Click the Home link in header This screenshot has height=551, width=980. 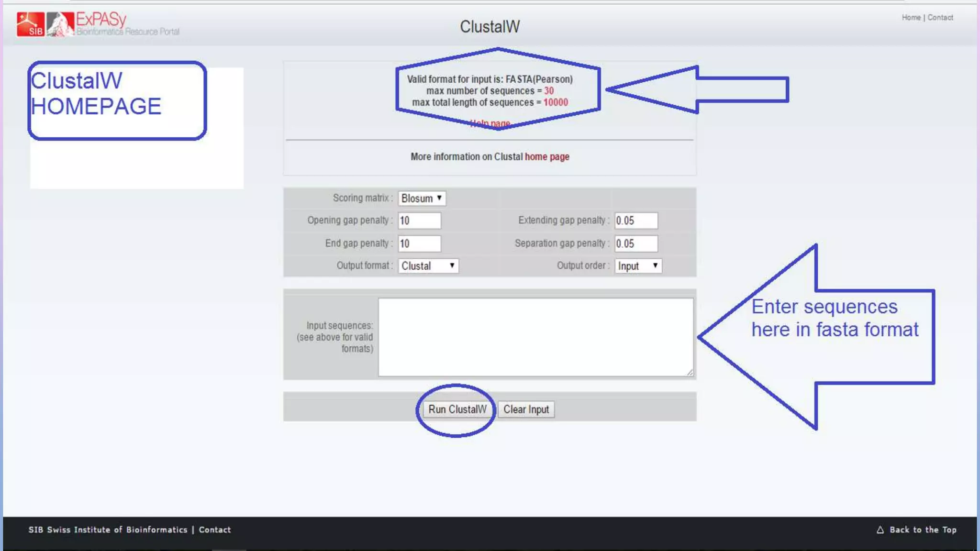(911, 18)
